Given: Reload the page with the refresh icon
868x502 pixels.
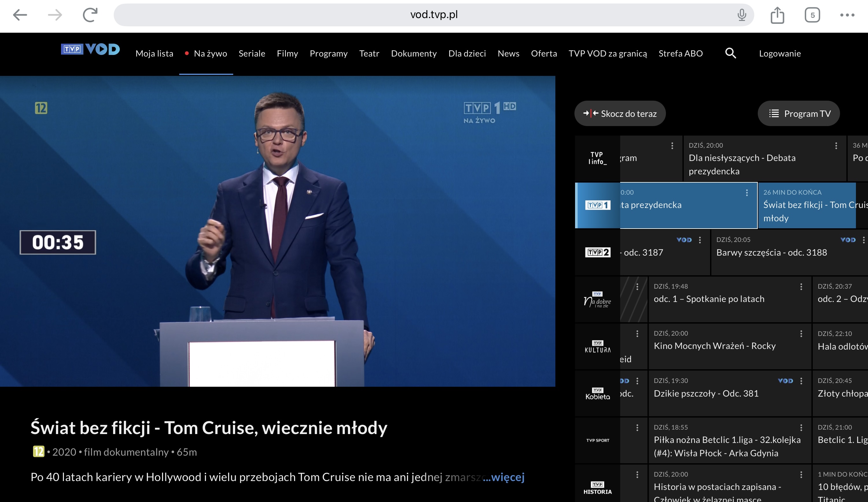Looking at the screenshot, I should (90, 15).
